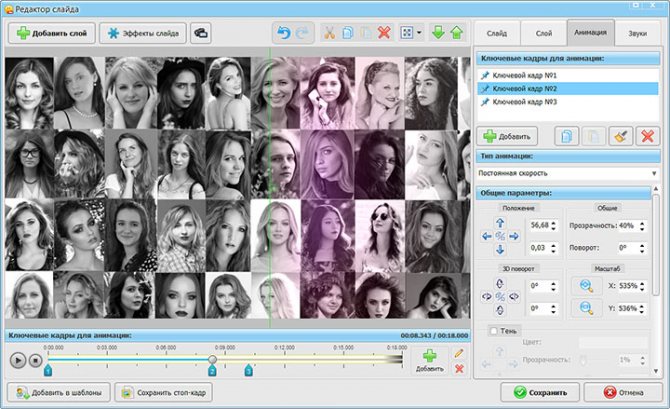This screenshot has height=409, width=670.
Task: Click the undo arrow in the top toolbar
Action: pos(282,33)
